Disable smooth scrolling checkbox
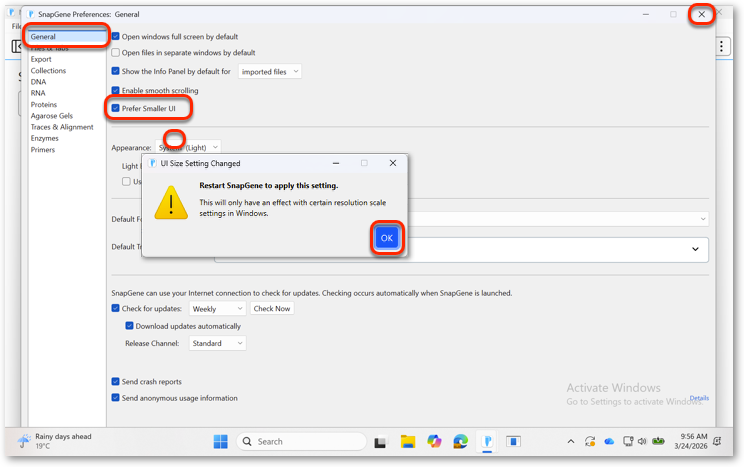The height and width of the screenshot is (467, 744). click(115, 90)
